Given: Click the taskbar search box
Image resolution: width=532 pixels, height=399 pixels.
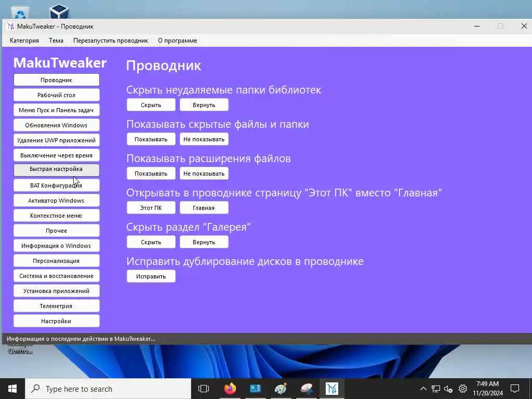Looking at the screenshot, I should pyautogui.click(x=108, y=389).
